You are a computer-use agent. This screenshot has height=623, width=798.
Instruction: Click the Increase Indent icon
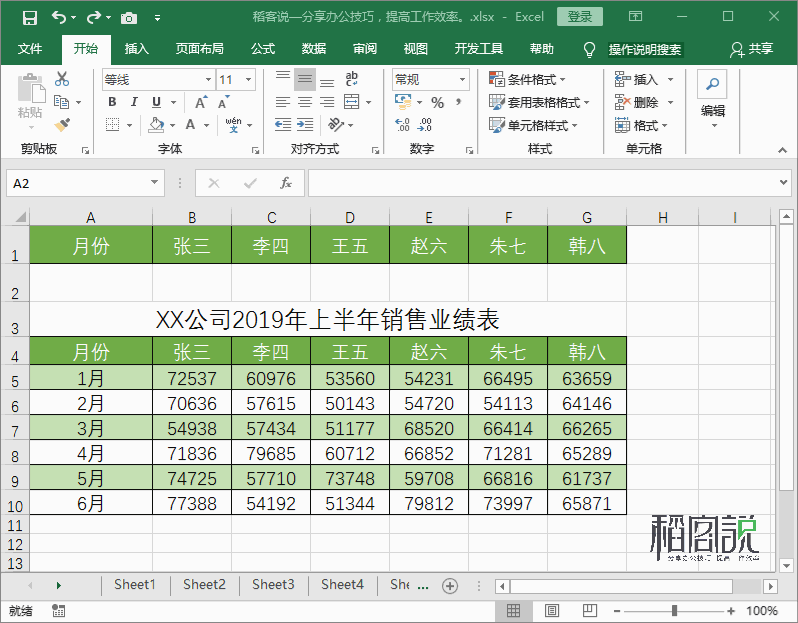[305, 125]
